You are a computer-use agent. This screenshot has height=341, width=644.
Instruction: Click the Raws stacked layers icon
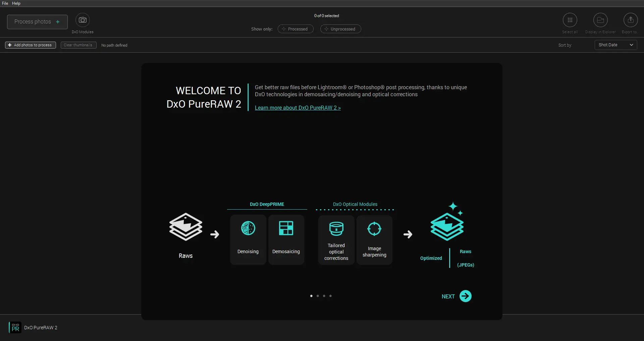[x=185, y=227]
